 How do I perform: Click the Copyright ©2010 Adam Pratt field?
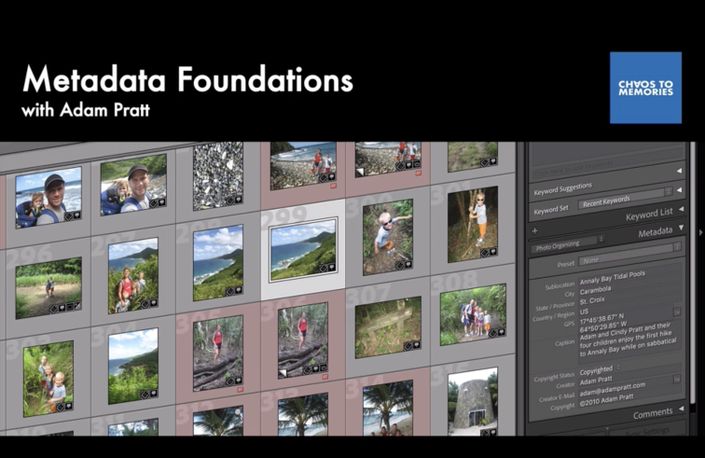[606, 400]
